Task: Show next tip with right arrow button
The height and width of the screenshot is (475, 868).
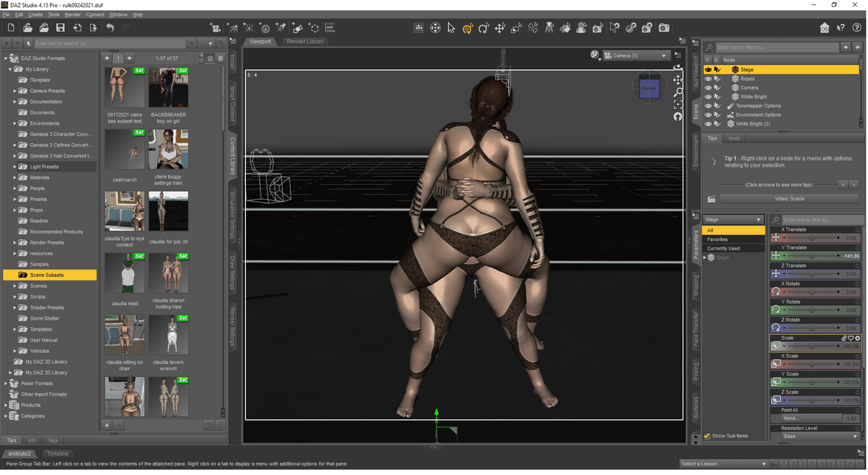Action: coord(854,185)
